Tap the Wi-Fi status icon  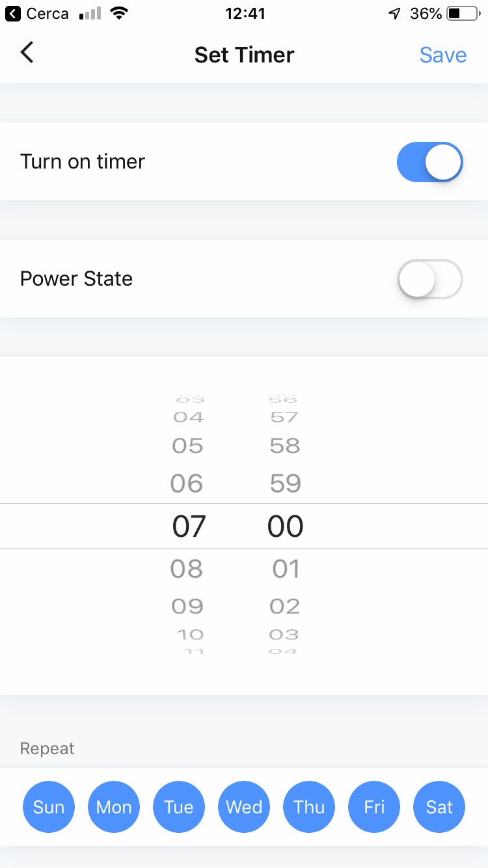coord(118,14)
